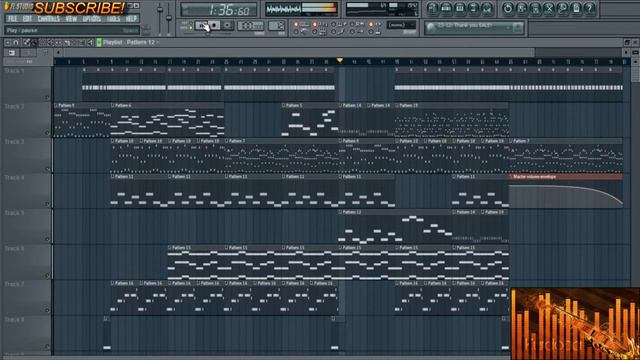Select the pencil draw tool in the playlist toolbar
This screenshot has height=360, width=640.
coord(27,42)
